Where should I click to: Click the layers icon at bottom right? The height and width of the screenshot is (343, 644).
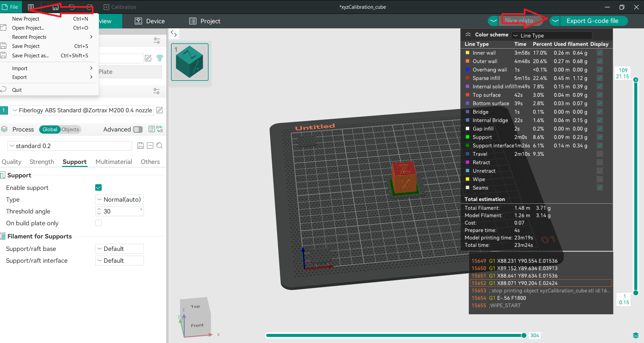pos(636,335)
